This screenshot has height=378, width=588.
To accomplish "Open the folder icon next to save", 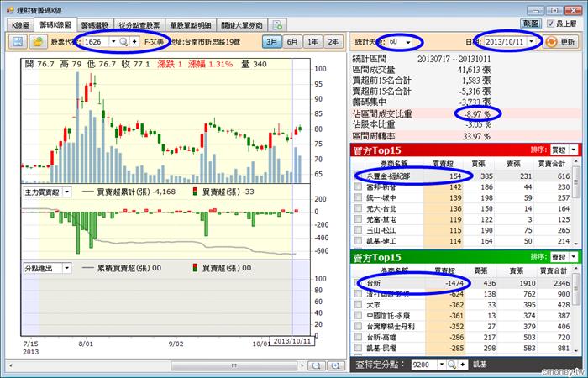I will click(38, 42).
